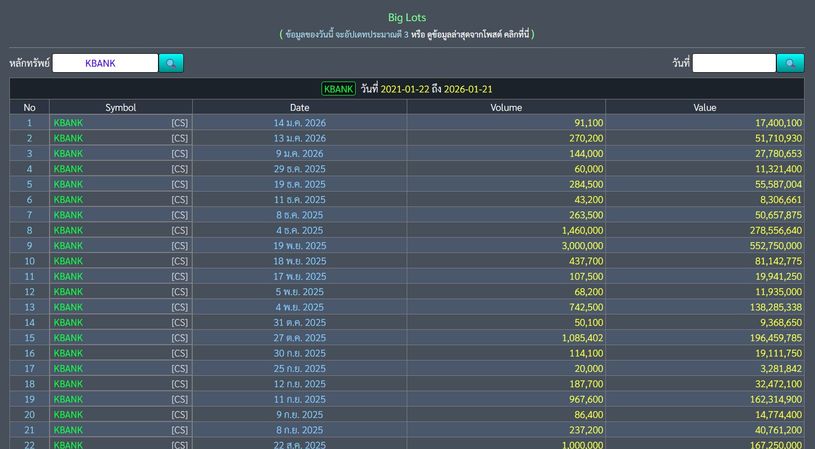Select the 4 ธ.ค. 2025 date cell
This screenshot has width=815, height=449.
299,230
